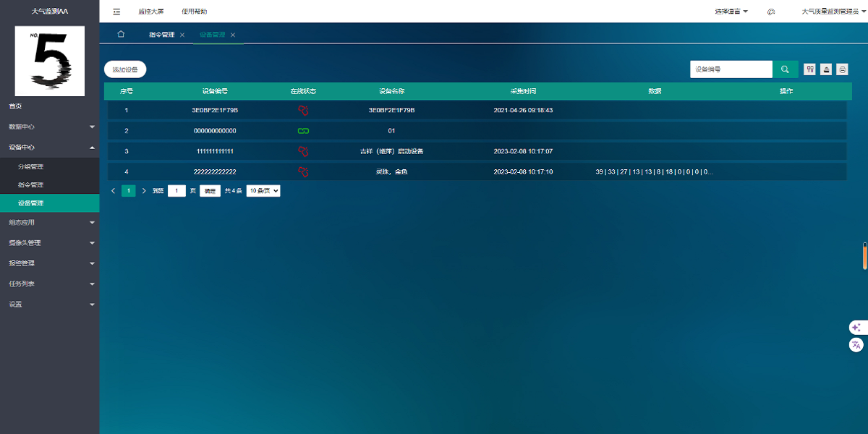The image size is (868, 434).
Task: Click the 确定 pagination confirm button
Action: coord(210,191)
